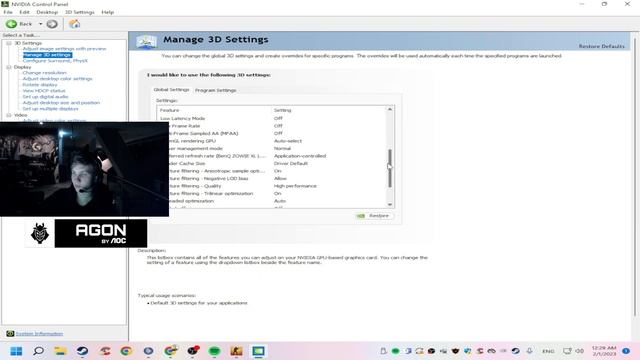Select Texture filtering Trilinear optimization row

click(271, 193)
